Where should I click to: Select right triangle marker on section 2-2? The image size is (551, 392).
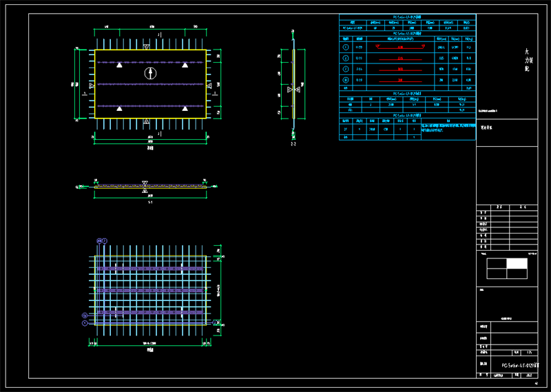(298, 90)
